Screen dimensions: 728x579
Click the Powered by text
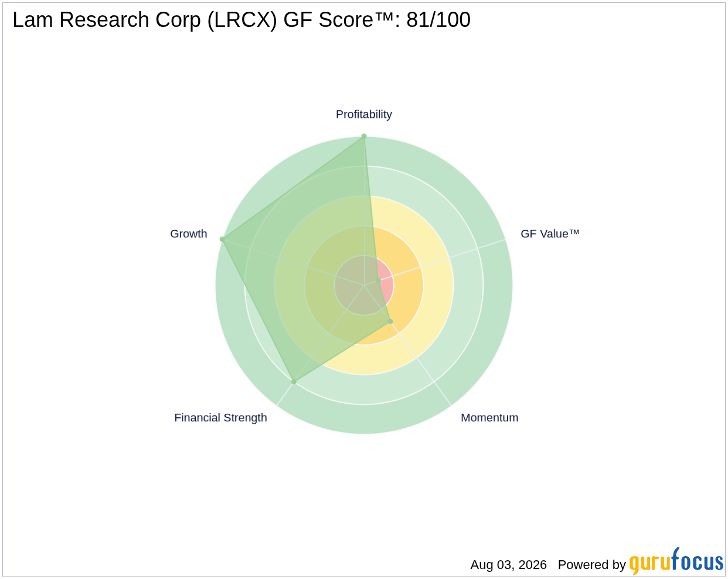(591, 565)
